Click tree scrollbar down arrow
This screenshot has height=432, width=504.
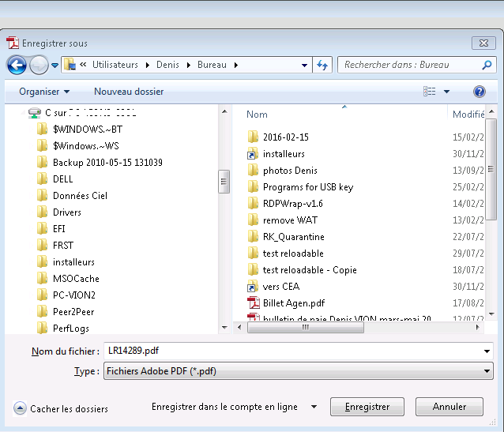pos(224,328)
